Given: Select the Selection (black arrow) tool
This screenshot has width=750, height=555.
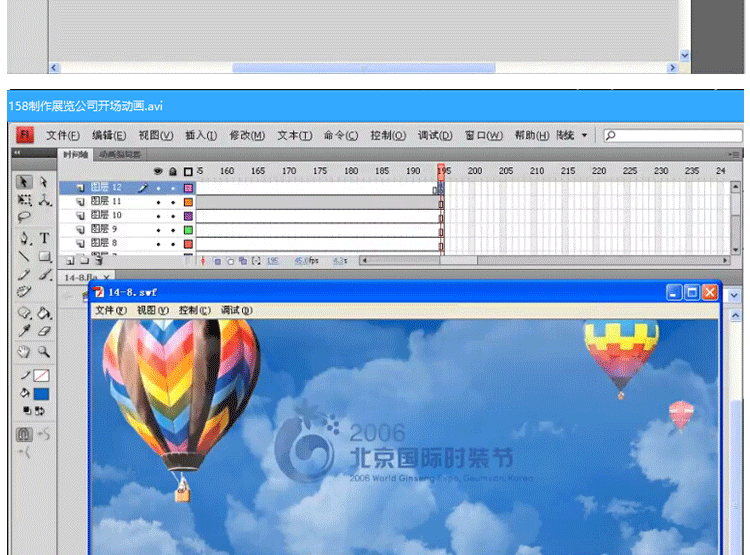Looking at the screenshot, I should [x=24, y=182].
